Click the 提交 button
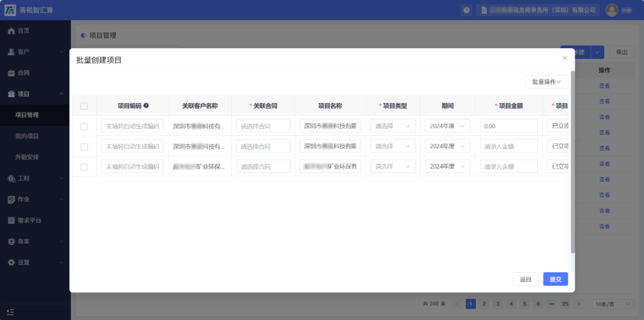Screen dimensions: 644x320 click(555, 279)
